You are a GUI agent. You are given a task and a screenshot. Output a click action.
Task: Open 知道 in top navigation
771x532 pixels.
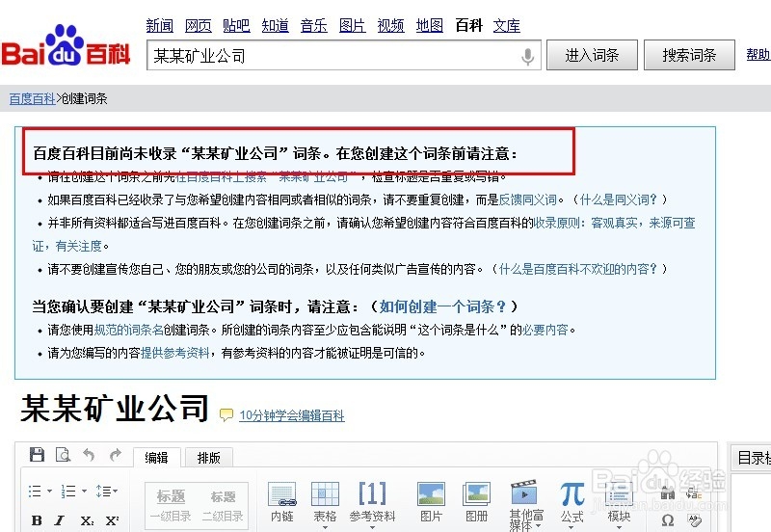tap(276, 25)
